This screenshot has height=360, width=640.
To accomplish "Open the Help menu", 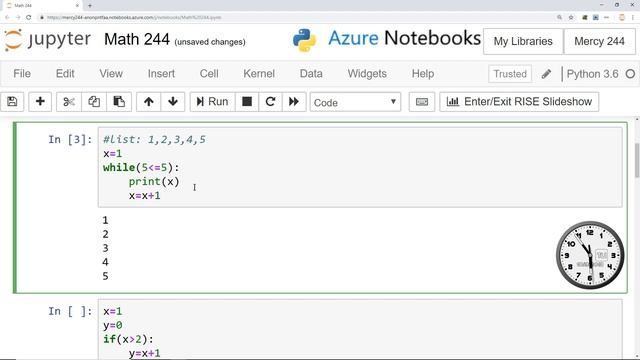I will pyautogui.click(x=423, y=74).
